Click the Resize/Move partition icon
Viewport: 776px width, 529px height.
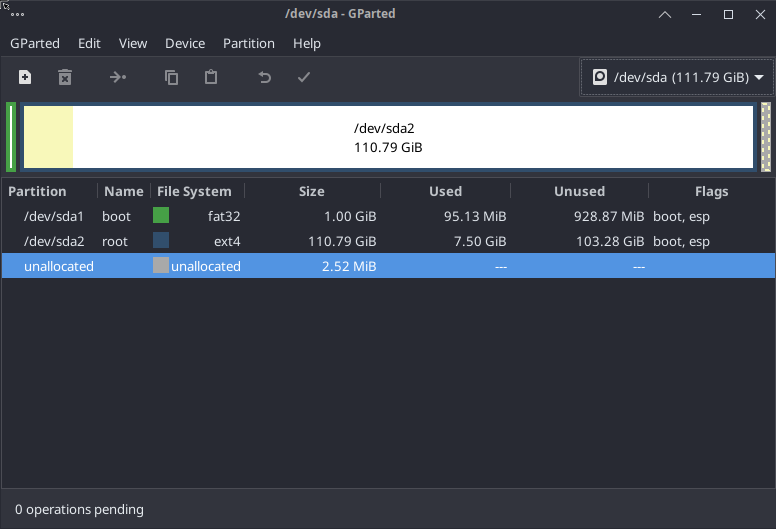[x=118, y=77]
